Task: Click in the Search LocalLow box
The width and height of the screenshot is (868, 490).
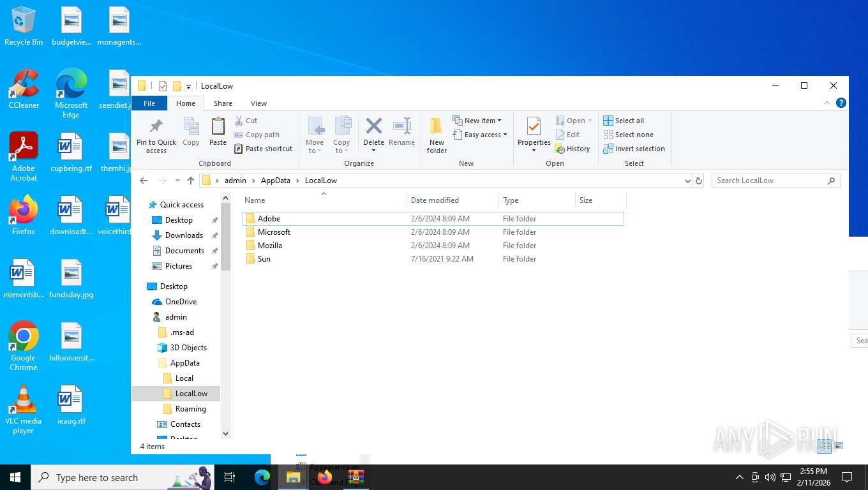Action: [x=775, y=181]
